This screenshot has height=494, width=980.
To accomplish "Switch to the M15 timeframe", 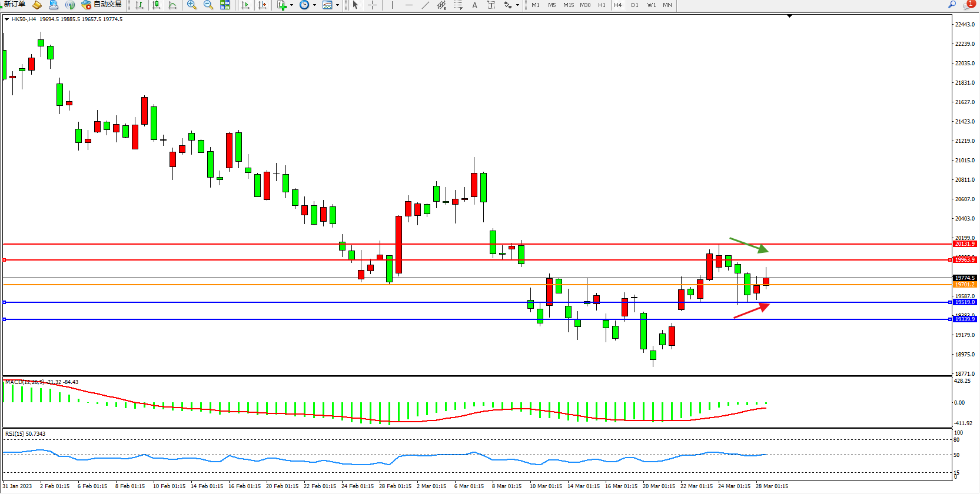I will coord(568,5).
